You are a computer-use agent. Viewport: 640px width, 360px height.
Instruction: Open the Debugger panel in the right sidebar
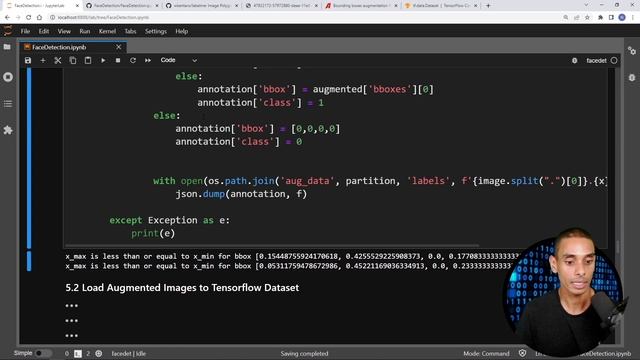632,78
